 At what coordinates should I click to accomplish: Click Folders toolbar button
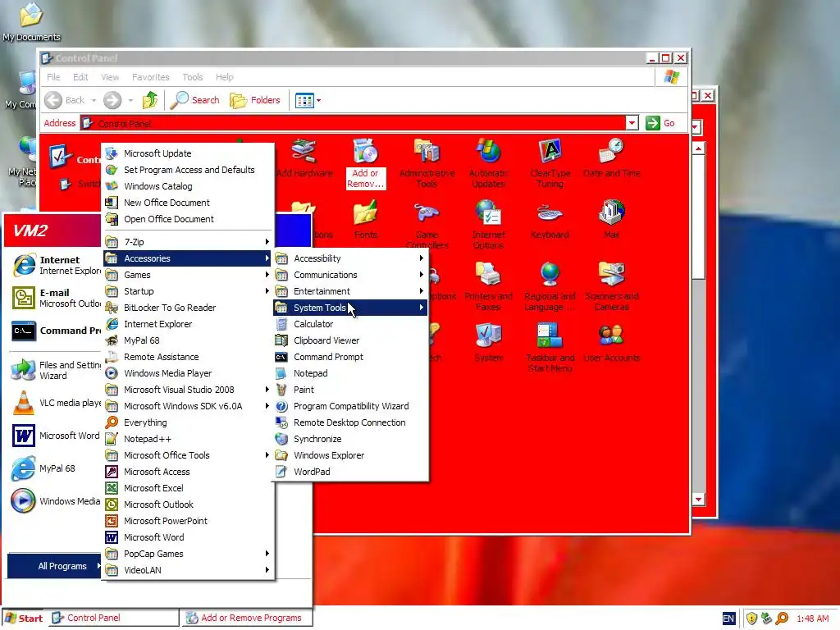pos(255,100)
